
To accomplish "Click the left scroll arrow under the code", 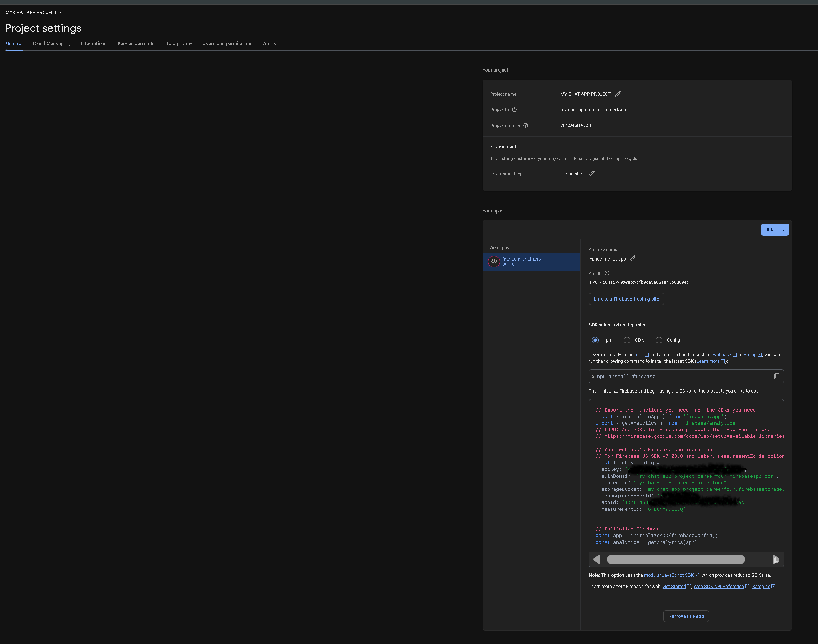I will 597,560.
